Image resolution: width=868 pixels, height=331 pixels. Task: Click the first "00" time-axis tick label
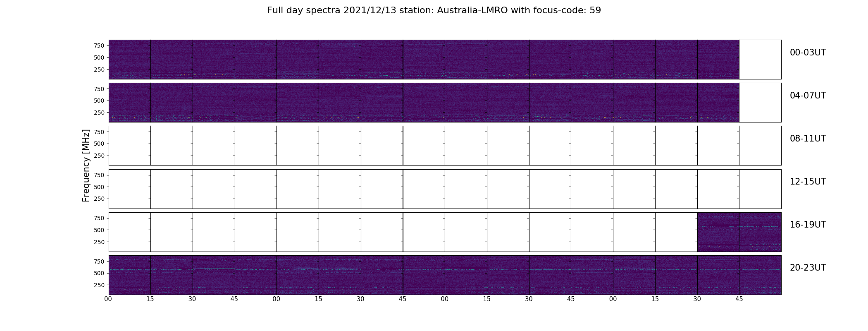(108, 299)
